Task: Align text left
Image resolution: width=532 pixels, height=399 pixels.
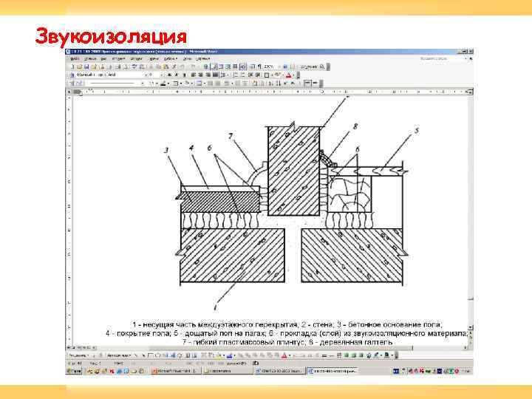Action: (194, 75)
